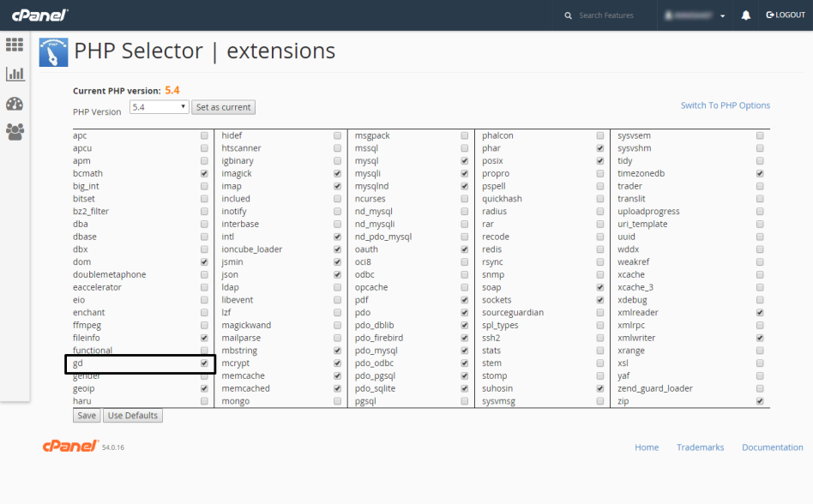813x504 pixels.
Task: Click the orange '5.4' current version text
Action: tap(172, 90)
